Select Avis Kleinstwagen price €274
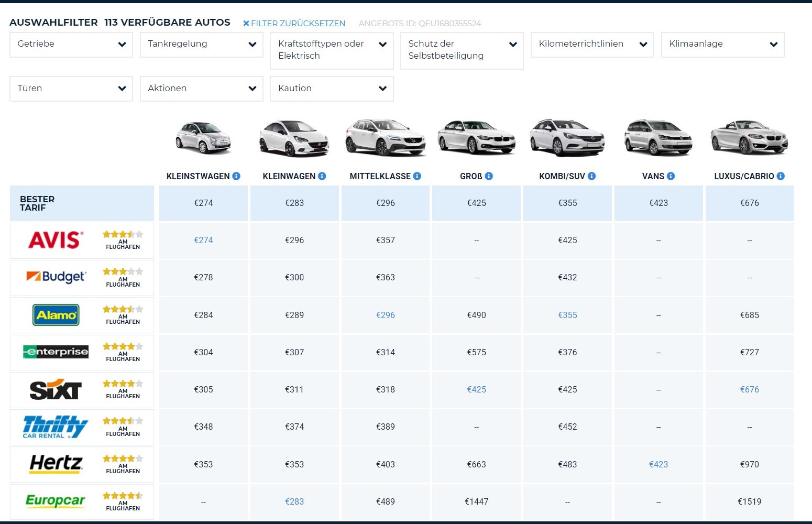Image resolution: width=812 pixels, height=524 pixels. point(203,240)
